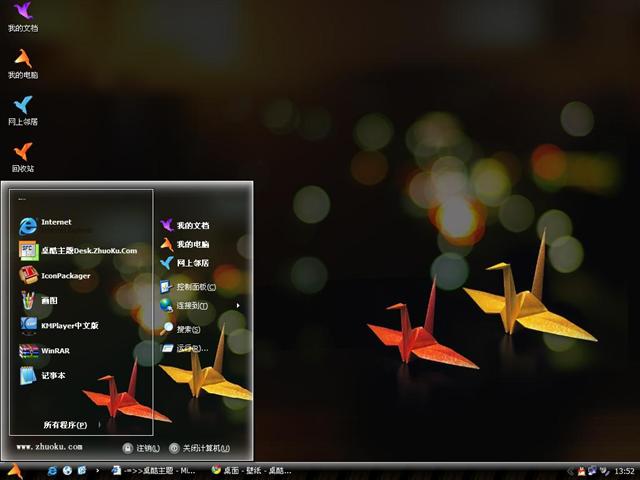640x480 pixels.
Task: Launch Internet Explorer from the Start menu
Action: click(45, 225)
